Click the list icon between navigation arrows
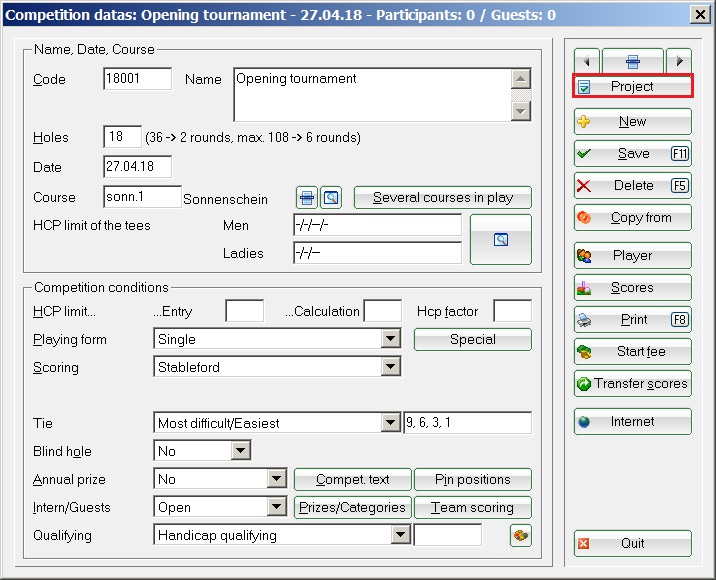 [x=632, y=60]
